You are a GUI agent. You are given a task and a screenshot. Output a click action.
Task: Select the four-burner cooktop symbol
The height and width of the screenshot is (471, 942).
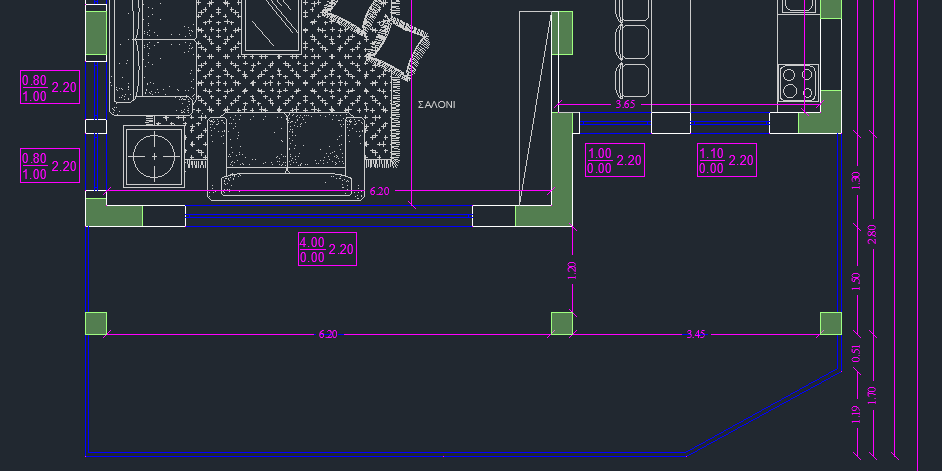[799, 82]
